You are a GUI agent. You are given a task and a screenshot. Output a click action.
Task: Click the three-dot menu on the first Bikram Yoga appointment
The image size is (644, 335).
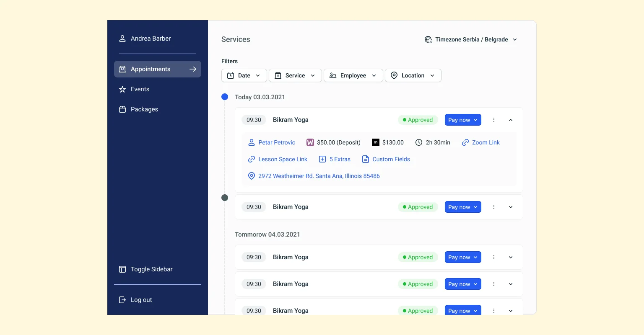tap(493, 120)
